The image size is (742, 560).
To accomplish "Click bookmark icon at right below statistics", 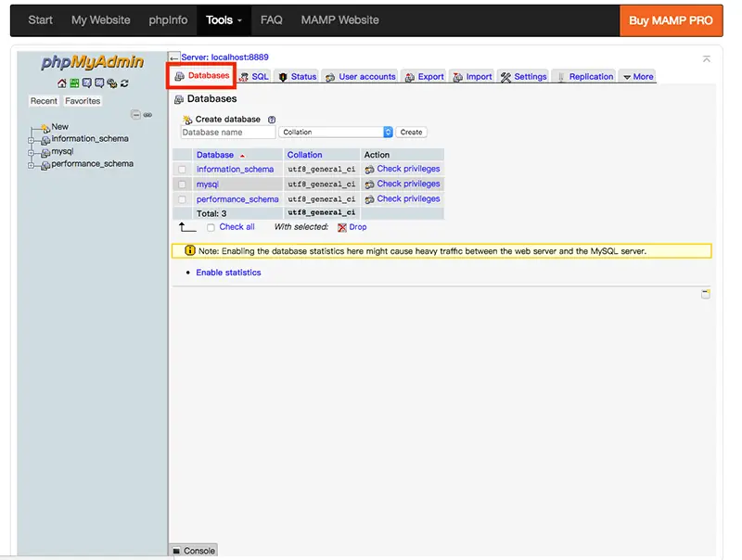I will pos(706,294).
